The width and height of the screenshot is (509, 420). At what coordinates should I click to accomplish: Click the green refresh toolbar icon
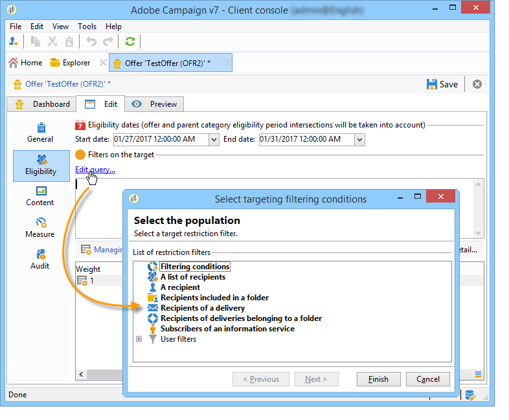(x=130, y=41)
